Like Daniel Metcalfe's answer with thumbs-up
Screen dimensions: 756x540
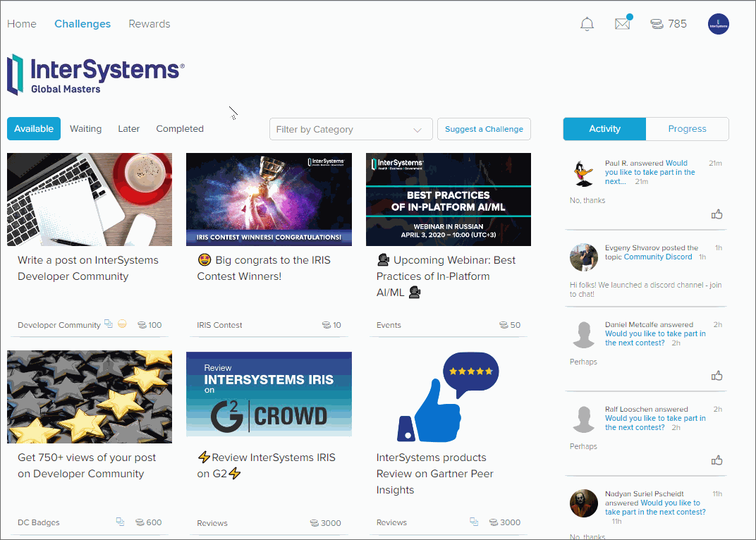[717, 376]
